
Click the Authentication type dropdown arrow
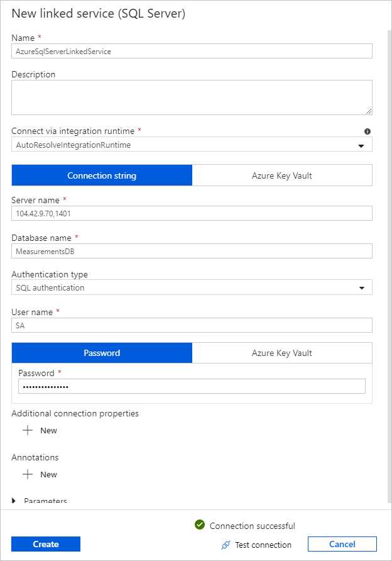pos(362,287)
